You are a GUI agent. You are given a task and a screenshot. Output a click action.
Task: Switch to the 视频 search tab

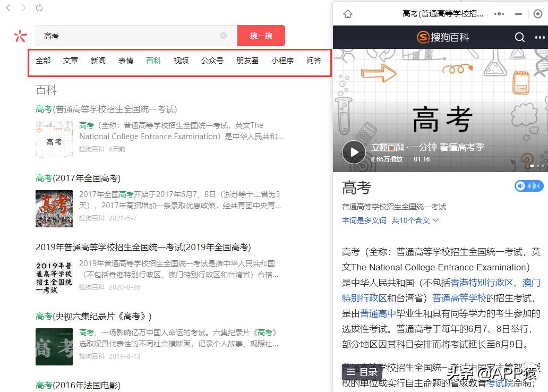[181, 61]
